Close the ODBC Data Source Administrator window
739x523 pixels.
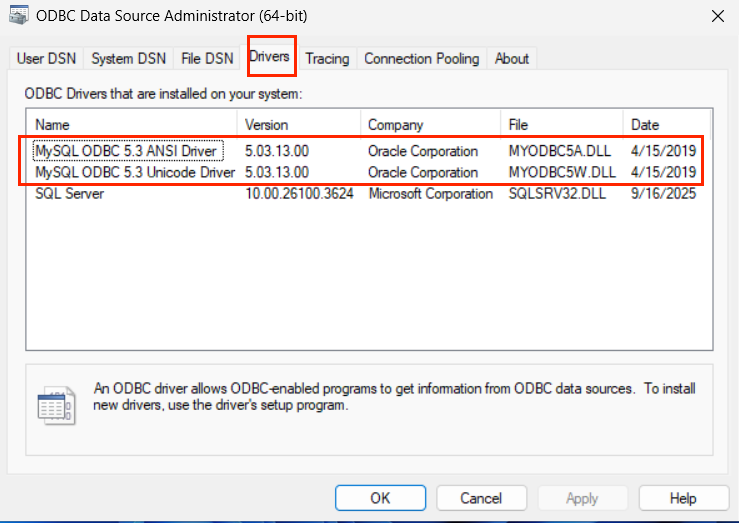717,16
